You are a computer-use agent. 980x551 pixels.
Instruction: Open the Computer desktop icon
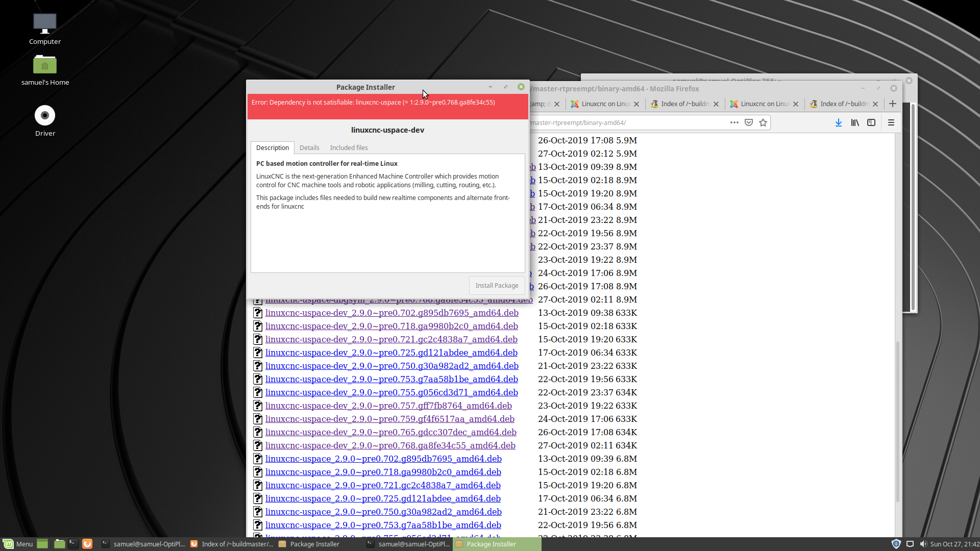(45, 29)
